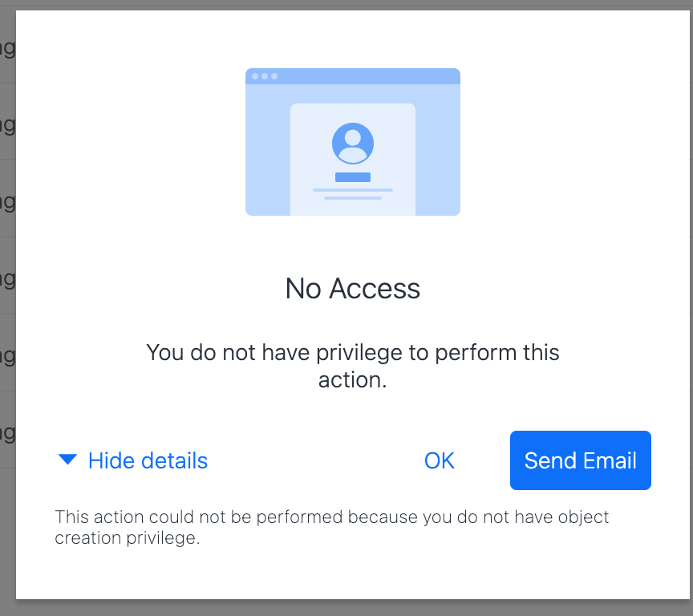Click the Send Email button

click(580, 460)
